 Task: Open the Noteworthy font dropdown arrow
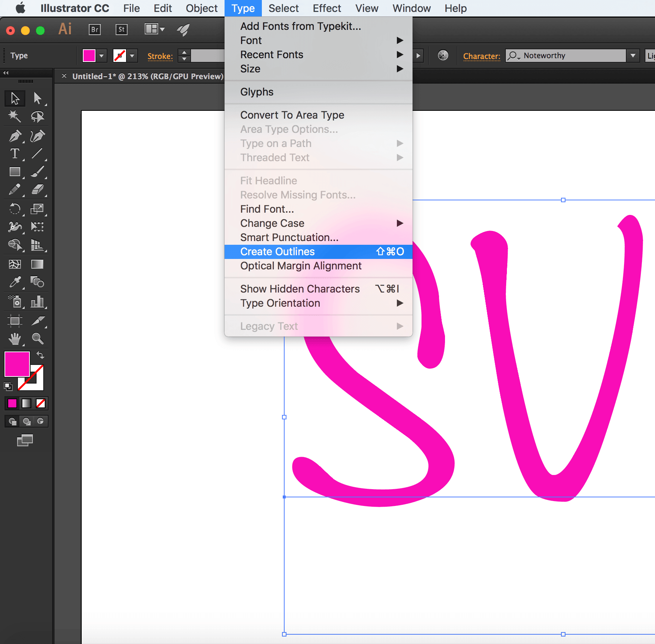(x=633, y=56)
